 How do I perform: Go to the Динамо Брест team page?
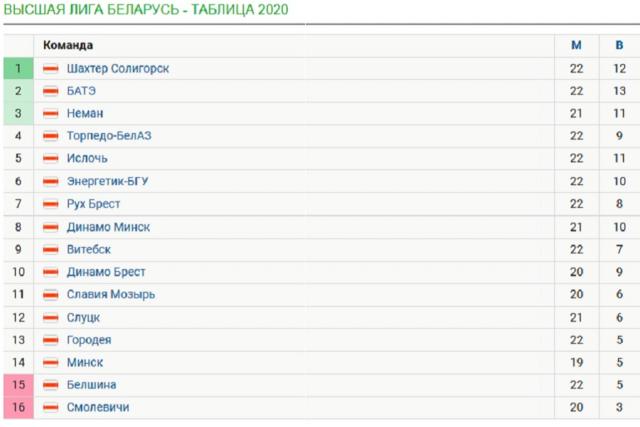coord(106,272)
